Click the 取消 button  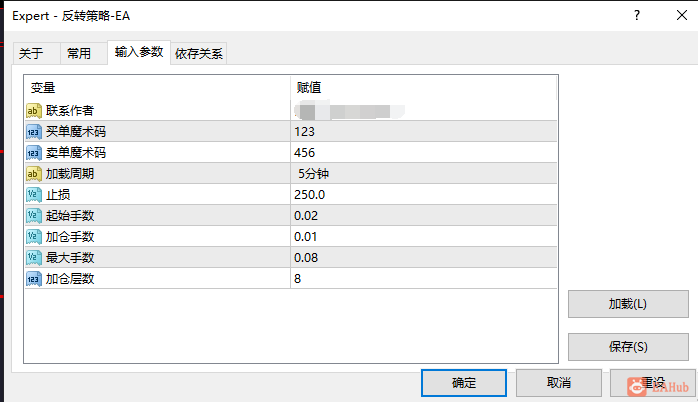(559, 383)
